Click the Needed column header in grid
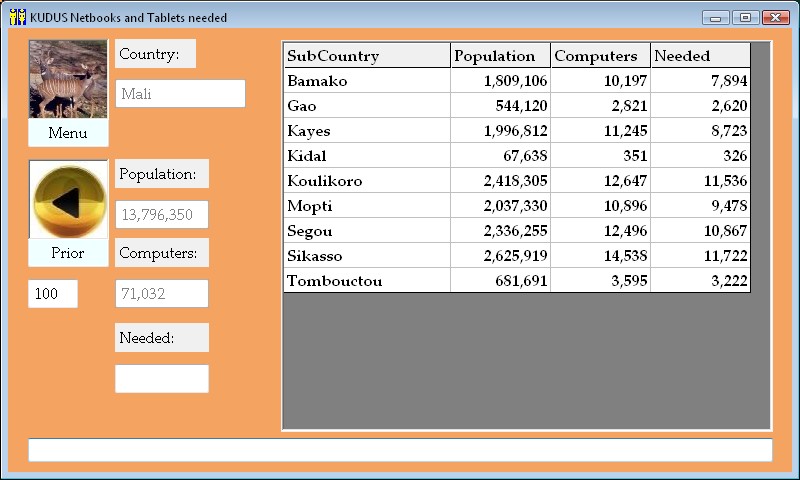Screen dimensions: 800x480 (x=700, y=56)
